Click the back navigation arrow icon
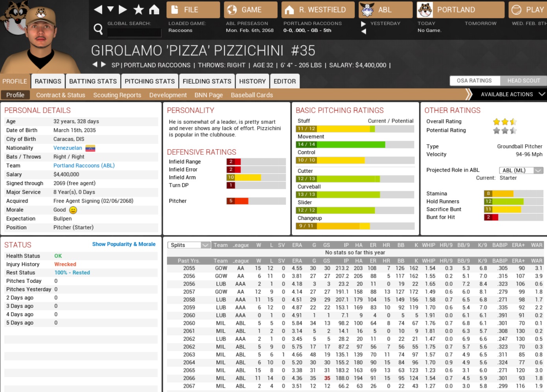The width and height of the screenshot is (547, 392). (98, 9)
